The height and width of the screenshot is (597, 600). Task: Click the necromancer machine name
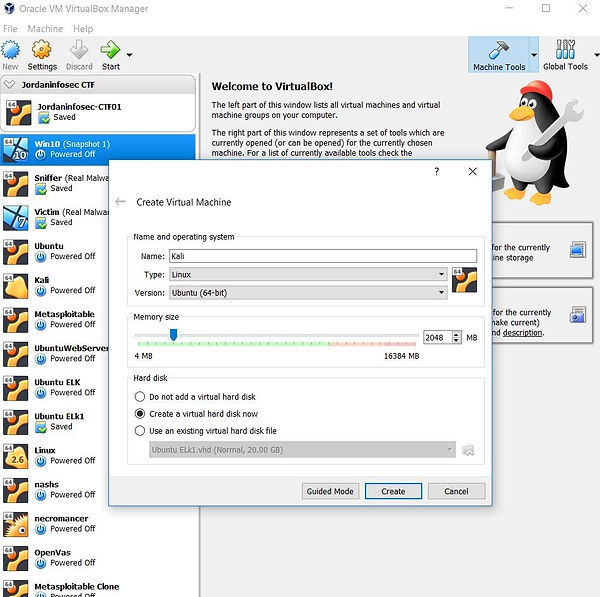coord(61,519)
